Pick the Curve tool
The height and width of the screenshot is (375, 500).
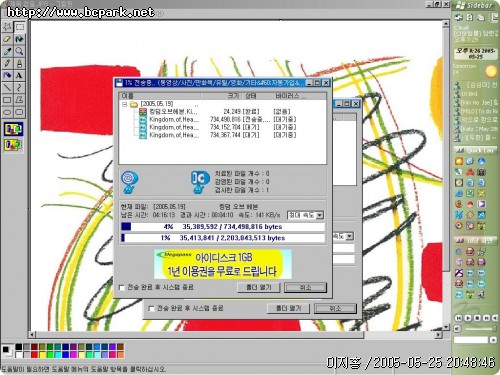pyautogui.click(x=19, y=87)
